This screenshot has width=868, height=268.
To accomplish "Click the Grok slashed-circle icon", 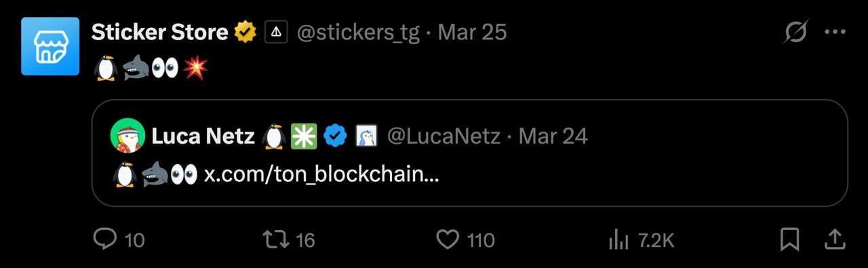I will click(x=795, y=32).
